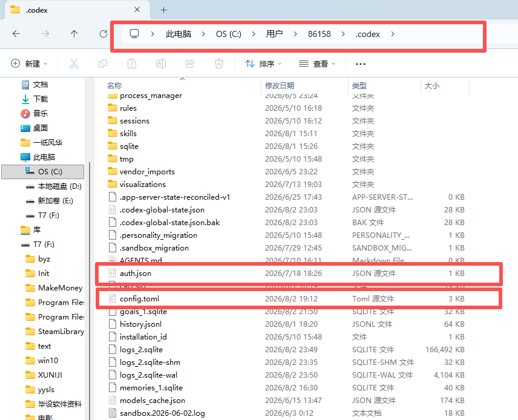
Task: Open XUNIJI folder in navigation pane
Action: pos(44,375)
